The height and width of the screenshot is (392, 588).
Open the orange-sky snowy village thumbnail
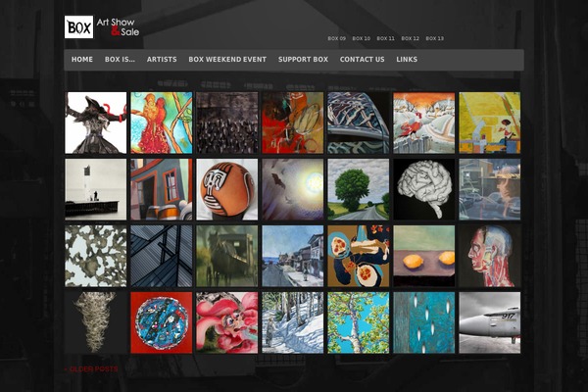(x=423, y=122)
